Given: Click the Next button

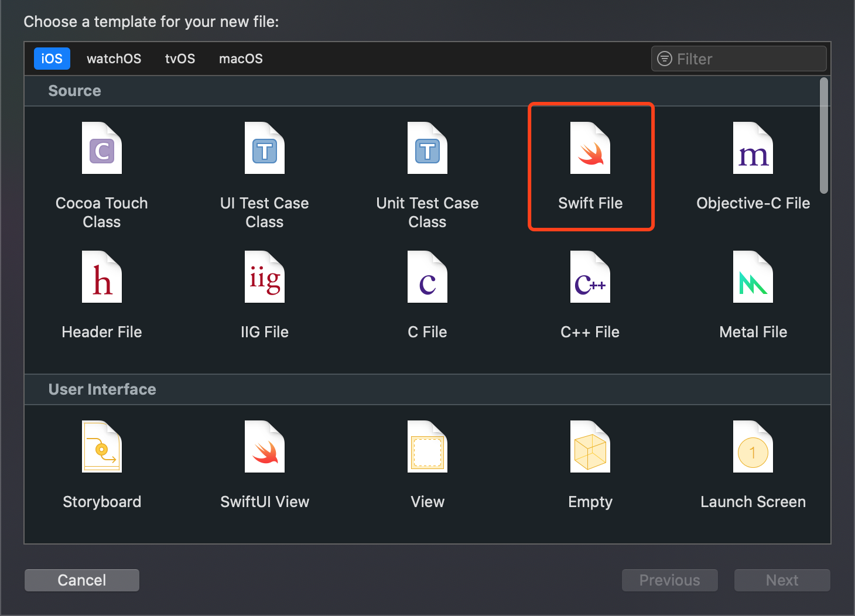Looking at the screenshot, I should (x=782, y=580).
